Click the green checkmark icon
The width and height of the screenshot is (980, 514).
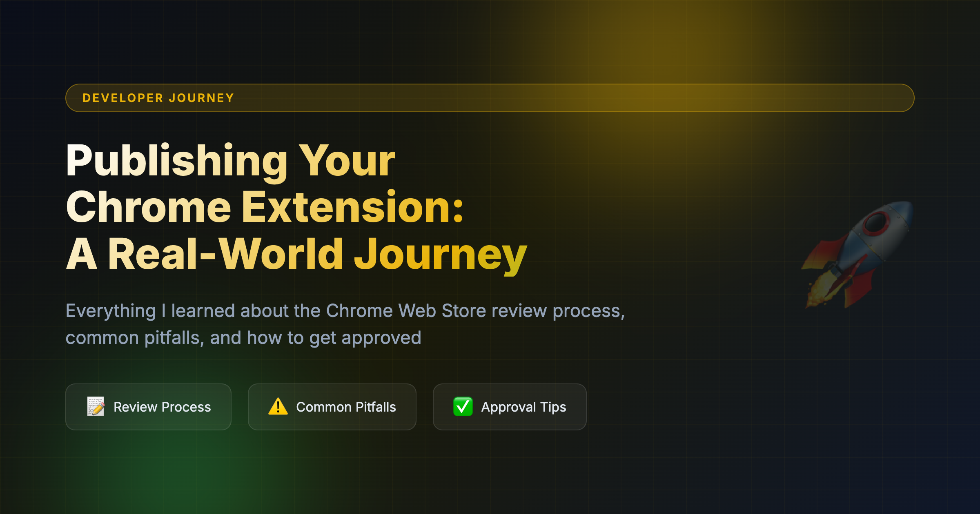point(463,407)
